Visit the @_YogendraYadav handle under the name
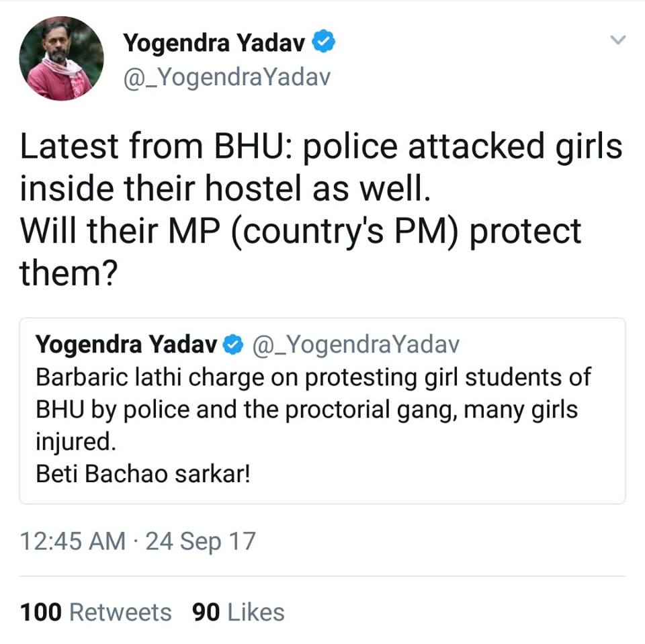This screenshot has width=645, height=644. [226, 79]
